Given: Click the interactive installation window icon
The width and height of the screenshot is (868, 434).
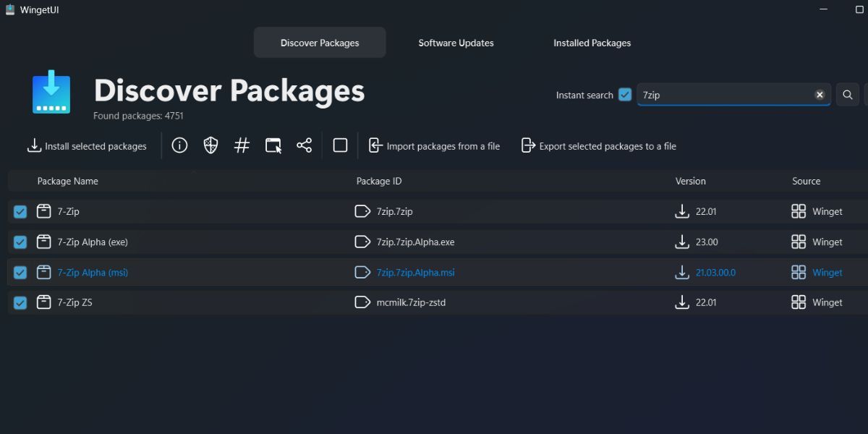Looking at the screenshot, I should (273, 145).
